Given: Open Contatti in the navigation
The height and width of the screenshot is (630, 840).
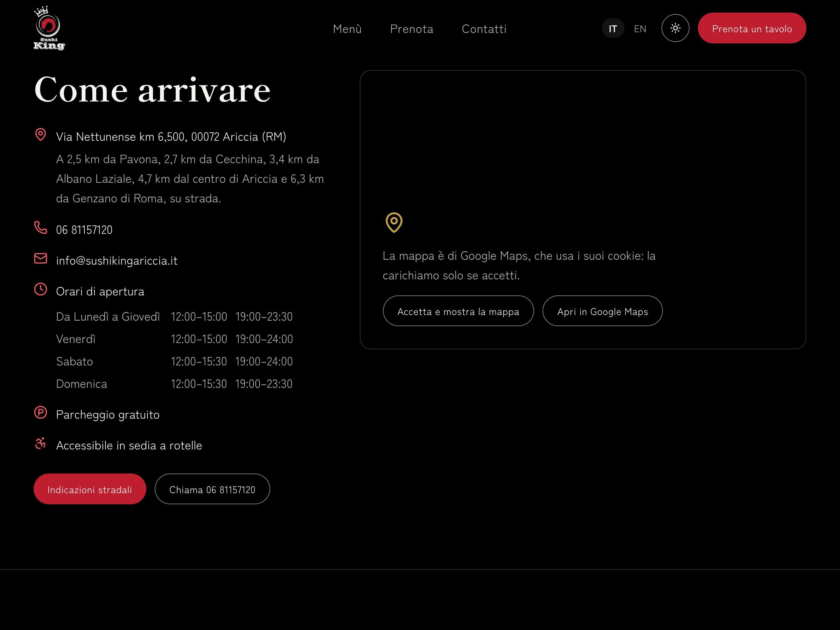Looking at the screenshot, I should pos(484,29).
